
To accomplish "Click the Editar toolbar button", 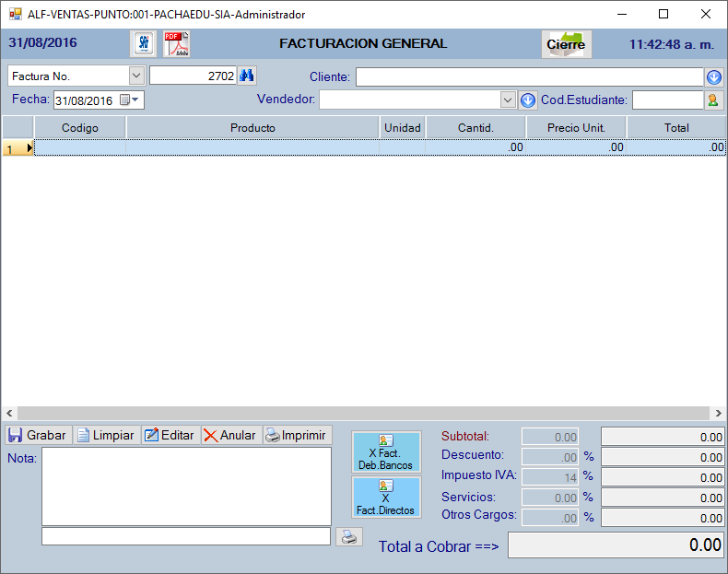I will [170, 435].
